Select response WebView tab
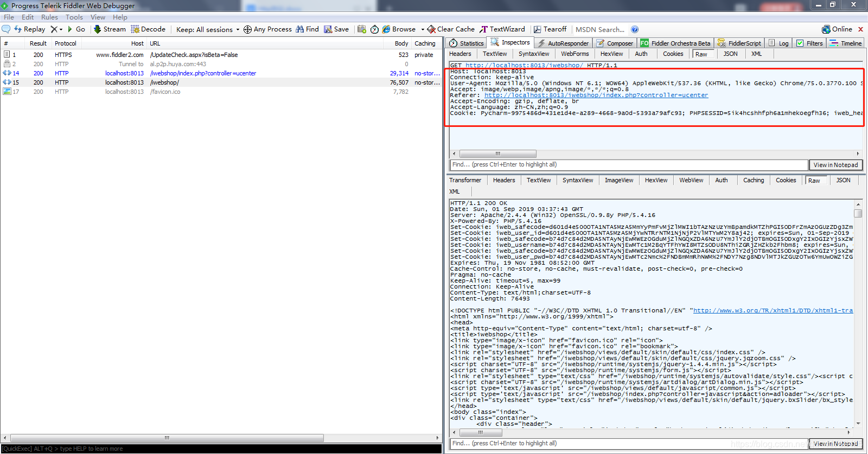 (691, 180)
